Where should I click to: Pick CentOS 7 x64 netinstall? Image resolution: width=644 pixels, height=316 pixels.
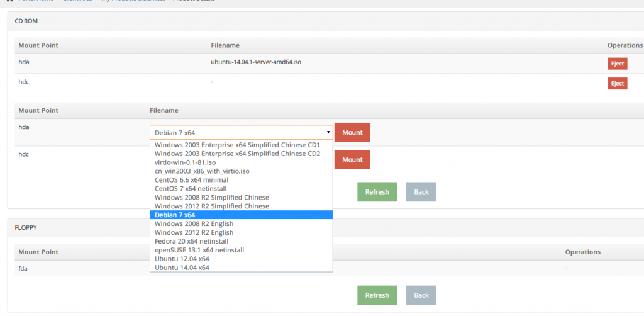(x=241, y=189)
